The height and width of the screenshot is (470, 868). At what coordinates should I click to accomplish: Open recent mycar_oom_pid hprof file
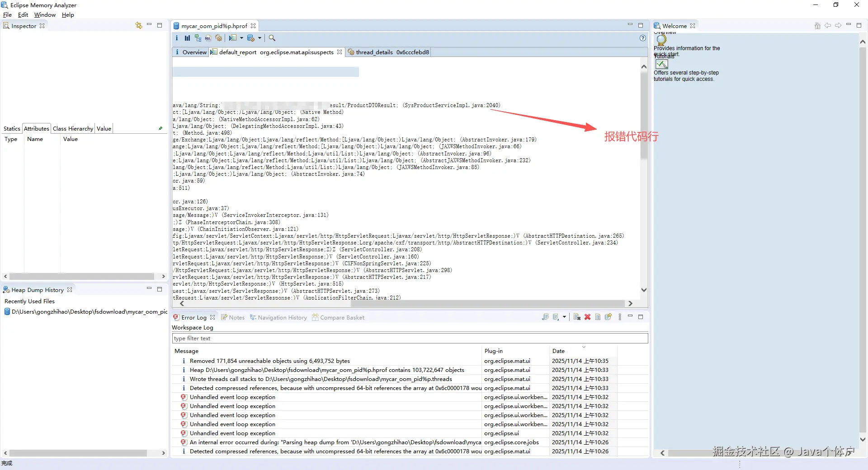(x=86, y=311)
